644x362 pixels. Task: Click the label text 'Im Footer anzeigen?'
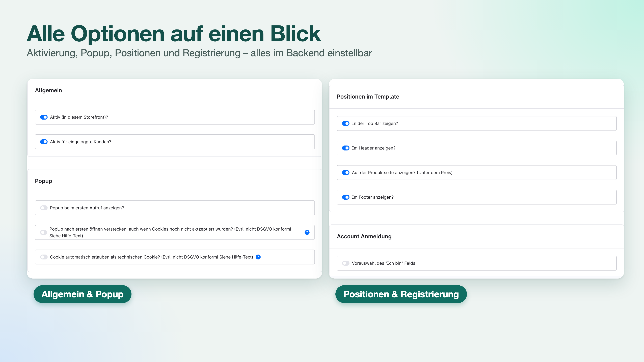372,197
